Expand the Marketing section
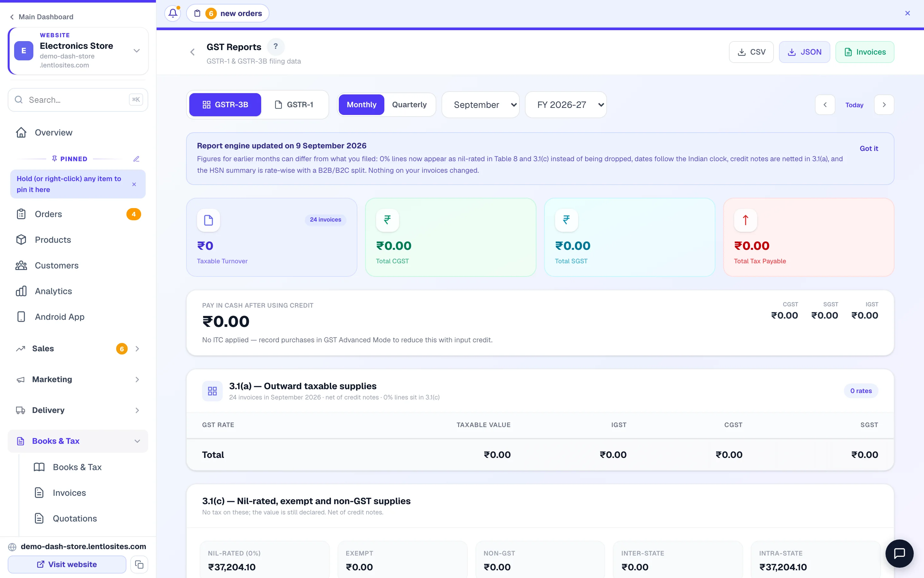The image size is (924, 578). [x=78, y=380]
